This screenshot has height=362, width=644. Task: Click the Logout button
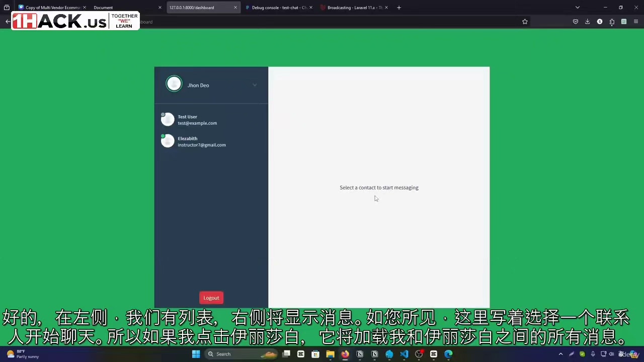click(211, 298)
